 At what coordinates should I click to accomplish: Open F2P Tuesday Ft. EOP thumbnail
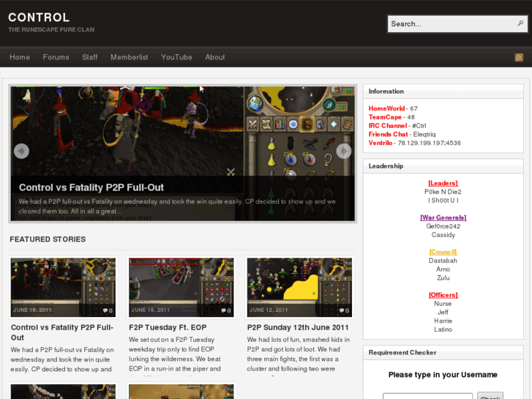click(x=181, y=287)
